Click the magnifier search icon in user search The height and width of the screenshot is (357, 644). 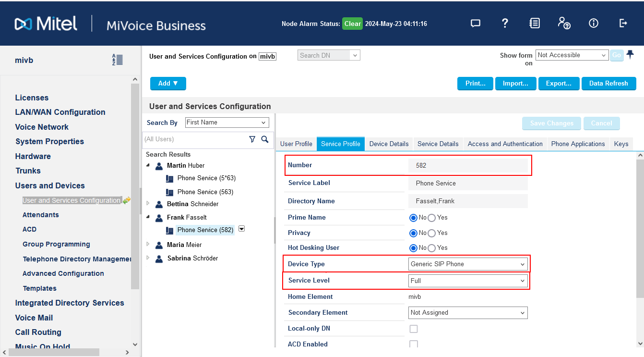(264, 139)
